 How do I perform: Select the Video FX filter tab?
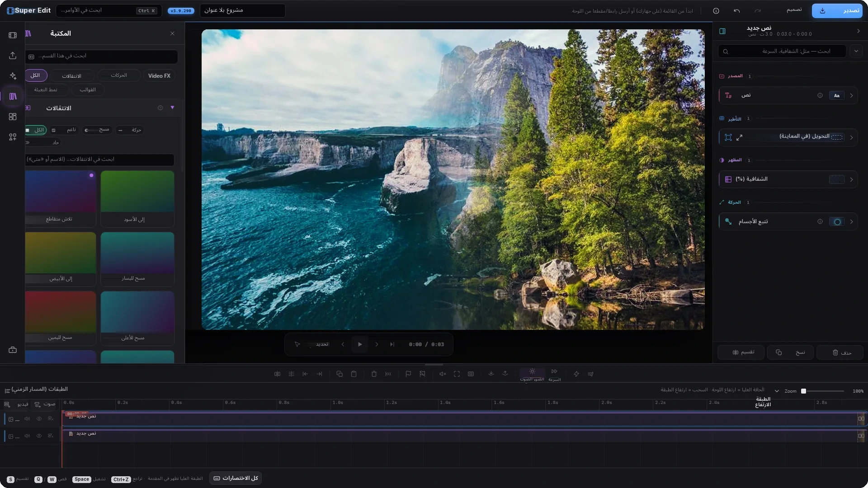click(x=159, y=76)
